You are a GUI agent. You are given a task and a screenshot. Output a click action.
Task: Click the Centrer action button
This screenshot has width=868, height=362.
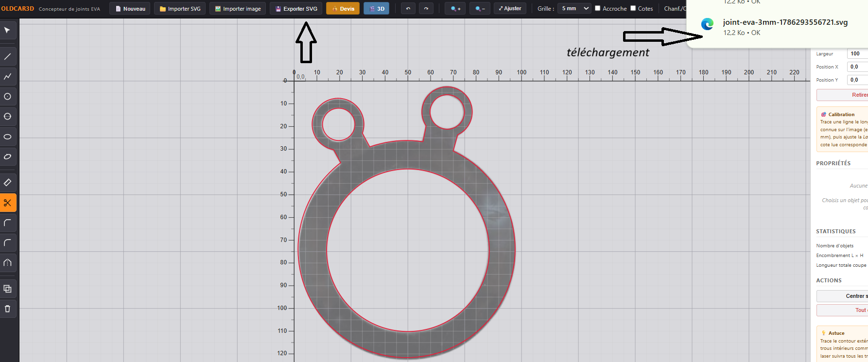point(842,296)
